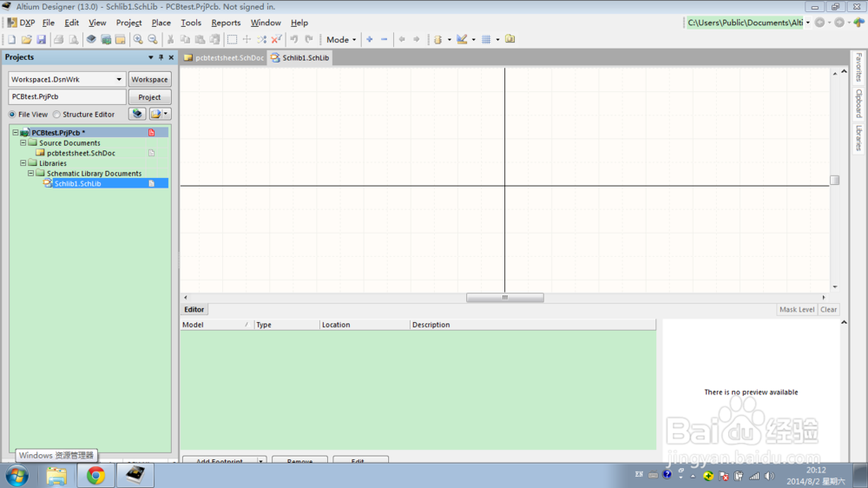Sort by the Model column header
868x488 pixels.
pos(216,325)
